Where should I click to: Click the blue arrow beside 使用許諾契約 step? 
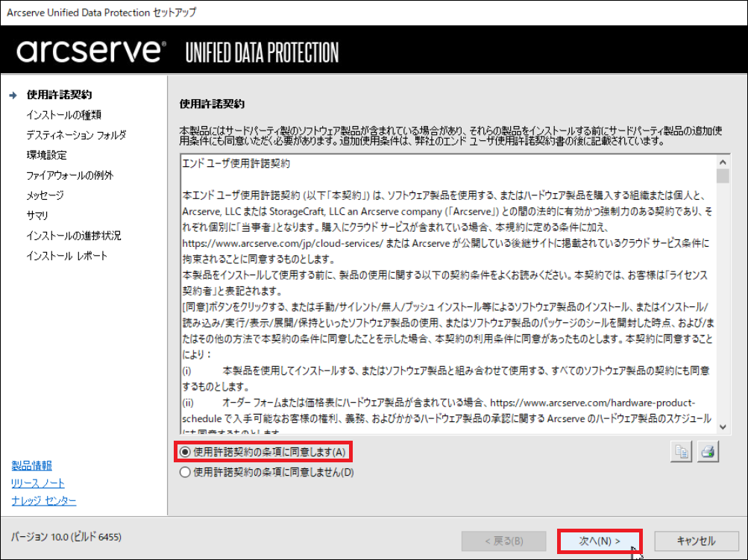tap(13, 95)
